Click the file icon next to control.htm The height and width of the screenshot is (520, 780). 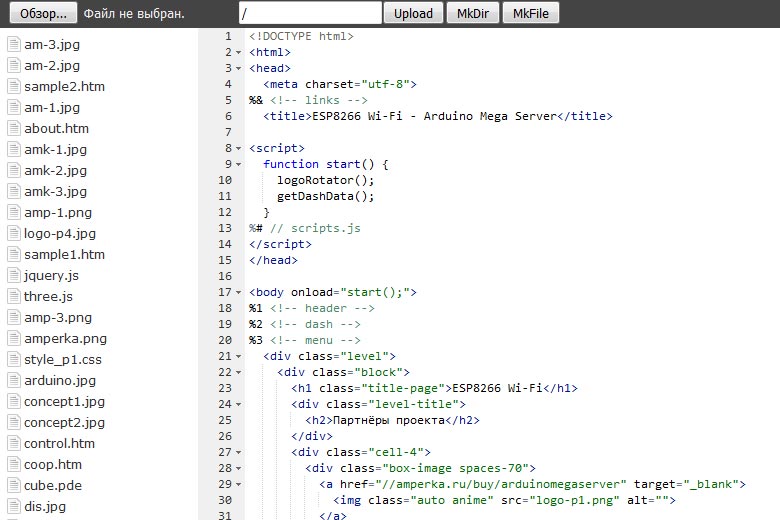pos(14,443)
